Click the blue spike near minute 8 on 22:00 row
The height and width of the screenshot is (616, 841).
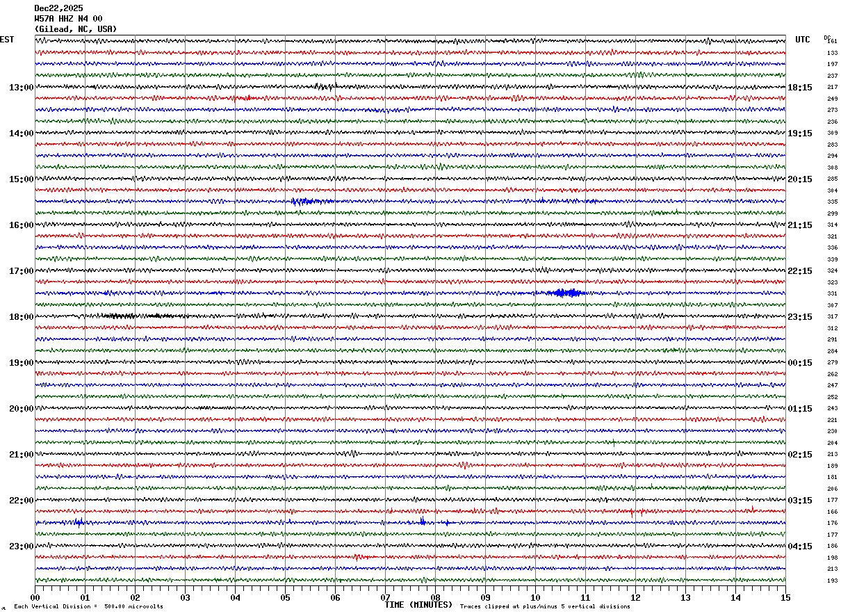click(423, 521)
